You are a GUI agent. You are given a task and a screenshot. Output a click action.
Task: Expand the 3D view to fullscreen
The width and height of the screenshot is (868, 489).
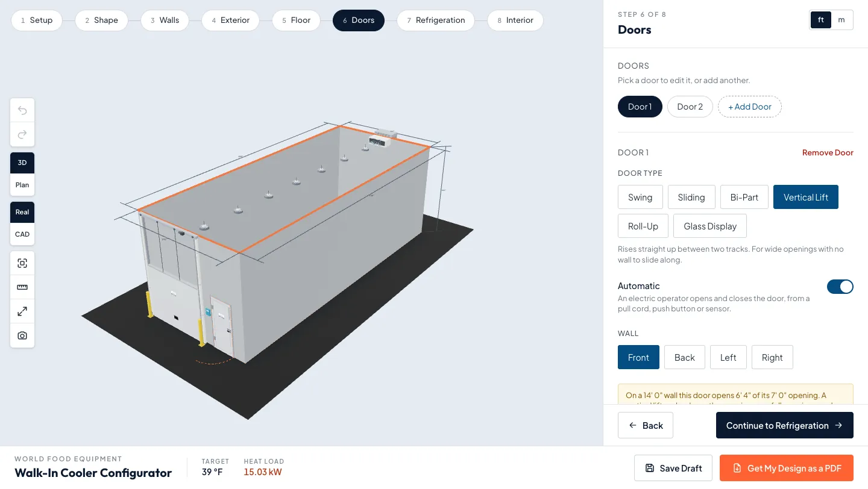22,311
